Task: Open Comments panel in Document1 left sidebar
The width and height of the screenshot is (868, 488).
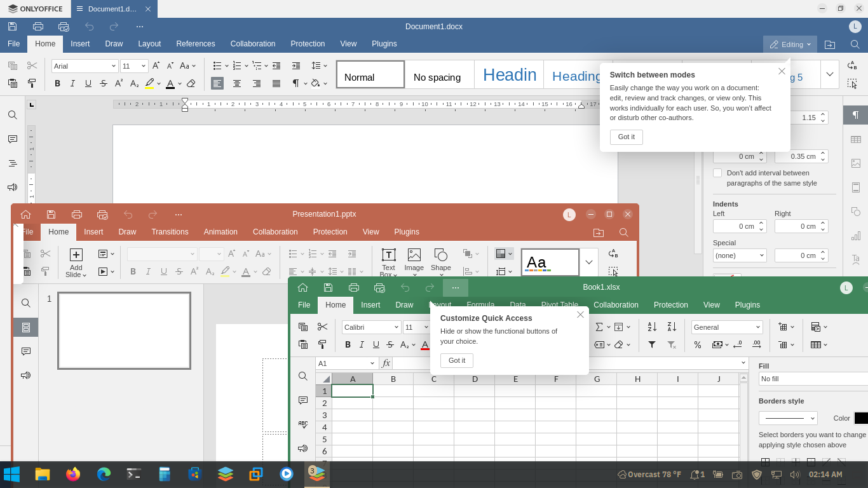Action: pyautogui.click(x=13, y=139)
